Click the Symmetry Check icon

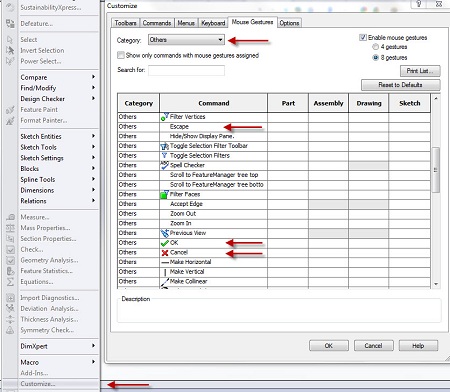(x=10, y=330)
